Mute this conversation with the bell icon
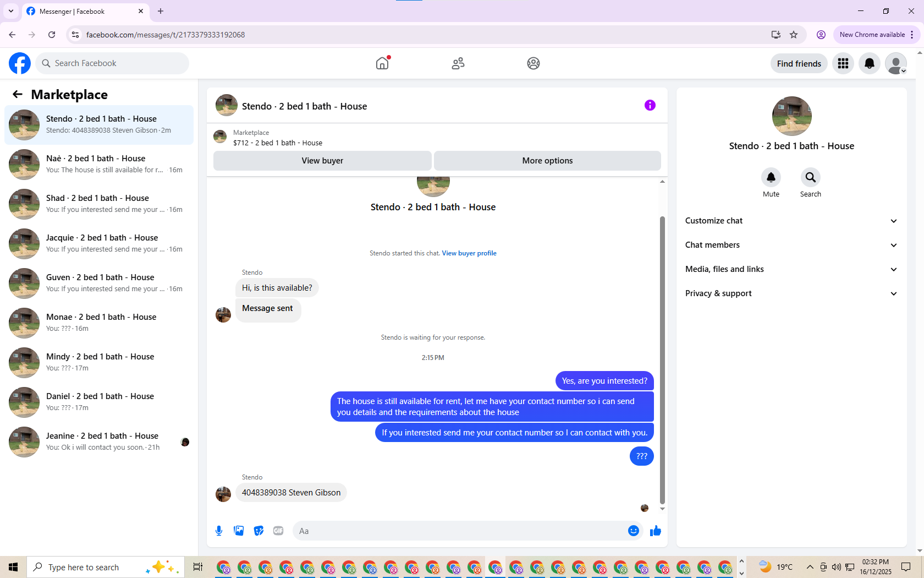Screen dimensions: 924x578 coord(771,177)
